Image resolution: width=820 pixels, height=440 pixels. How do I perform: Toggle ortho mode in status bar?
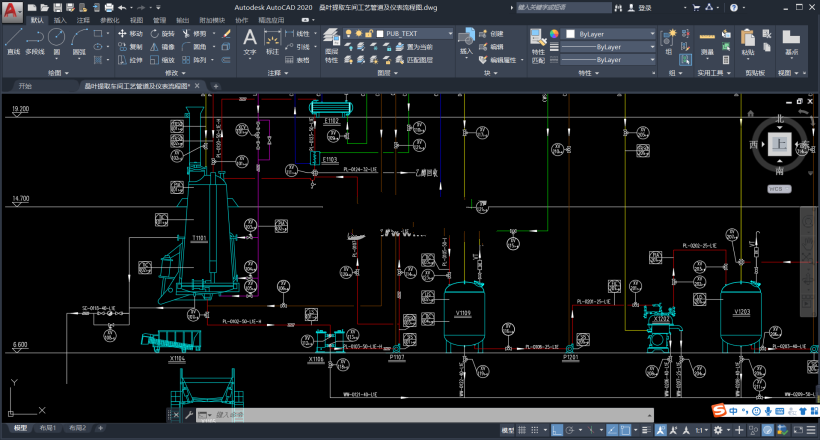[x=557, y=430]
